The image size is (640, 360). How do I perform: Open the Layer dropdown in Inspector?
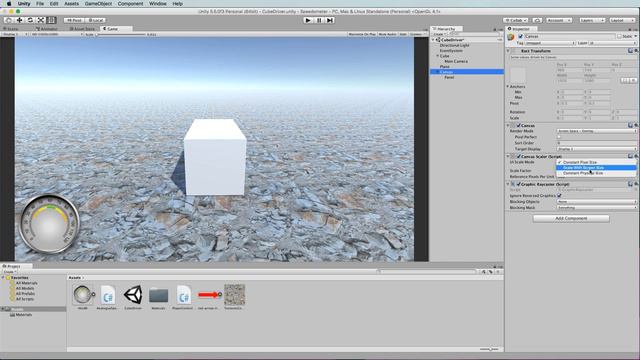(612, 43)
